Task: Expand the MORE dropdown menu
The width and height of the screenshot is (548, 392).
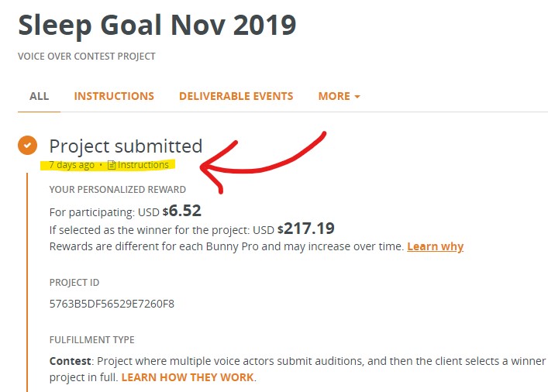Action: [339, 96]
